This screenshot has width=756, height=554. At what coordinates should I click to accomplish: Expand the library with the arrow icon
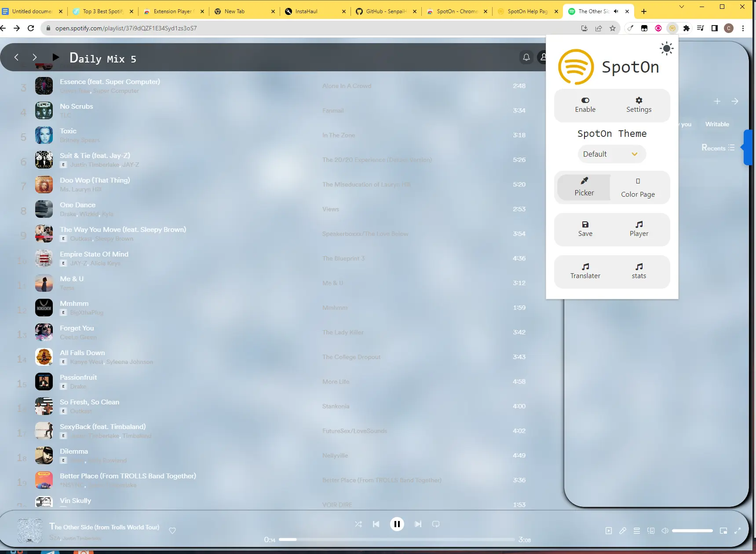(735, 101)
